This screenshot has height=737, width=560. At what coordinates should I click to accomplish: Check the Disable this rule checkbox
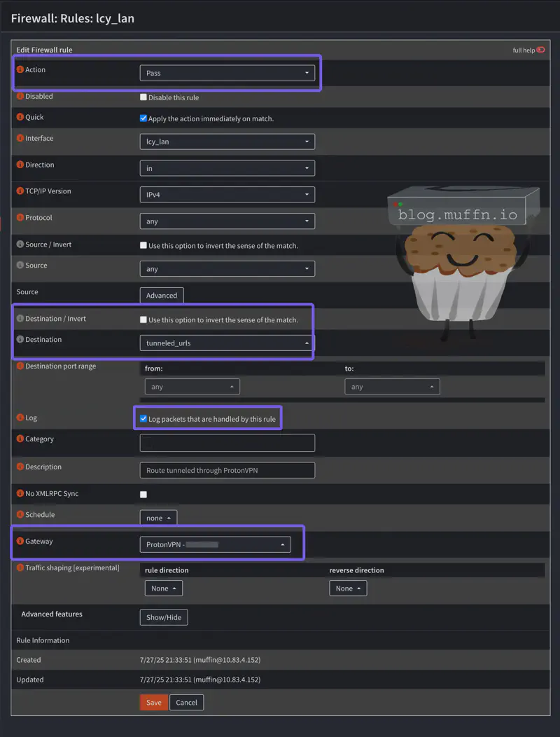(143, 97)
